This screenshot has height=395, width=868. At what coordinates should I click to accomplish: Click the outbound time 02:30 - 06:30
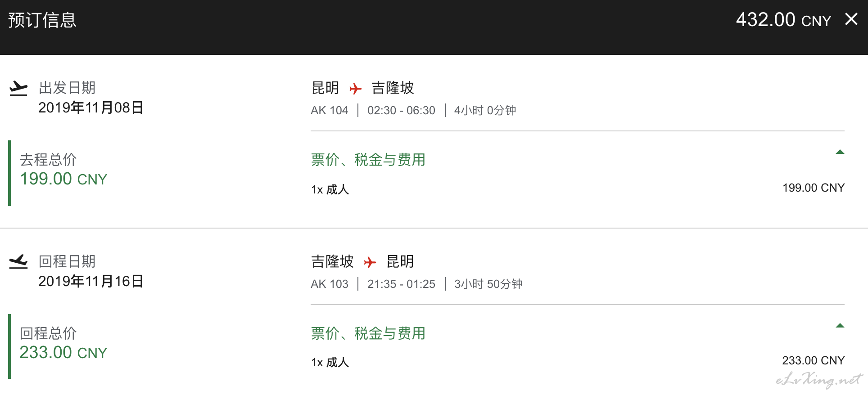(x=401, y=110)
